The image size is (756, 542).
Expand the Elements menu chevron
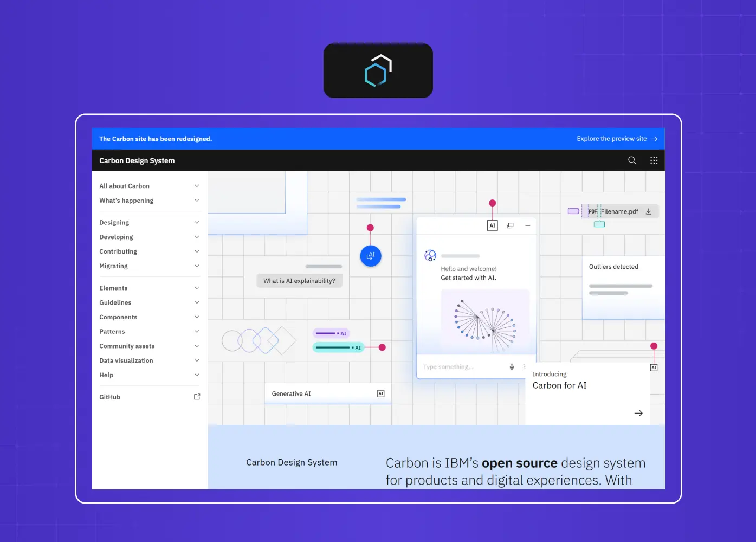coord(197,288)
